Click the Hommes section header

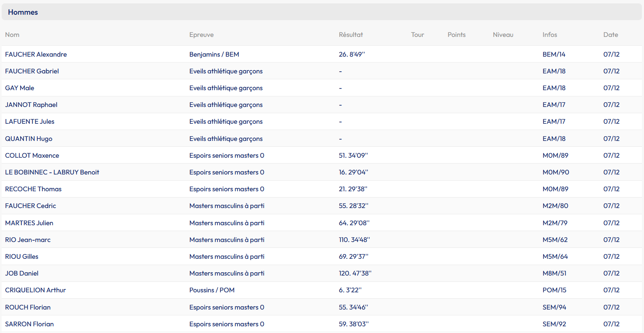pos(23,12)
